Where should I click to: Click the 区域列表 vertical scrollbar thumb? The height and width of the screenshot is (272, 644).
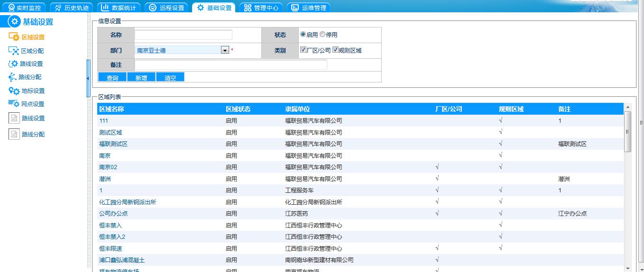point(627,131)
